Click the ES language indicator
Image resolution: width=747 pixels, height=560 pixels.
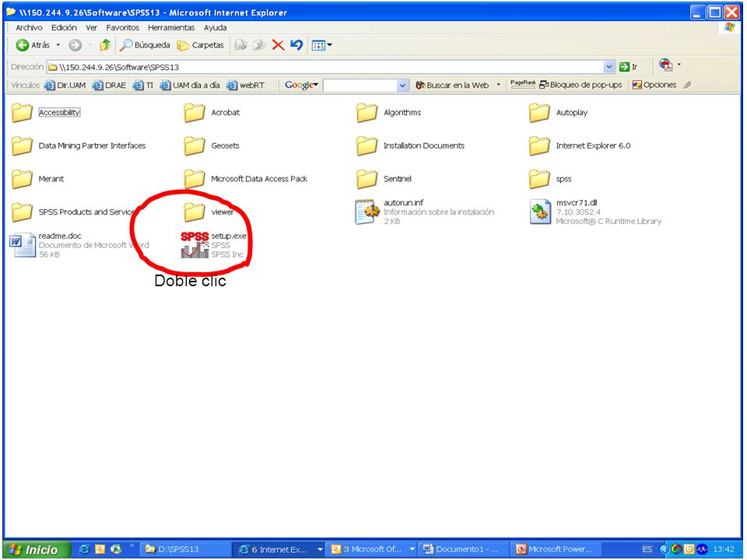pos(647,550)
